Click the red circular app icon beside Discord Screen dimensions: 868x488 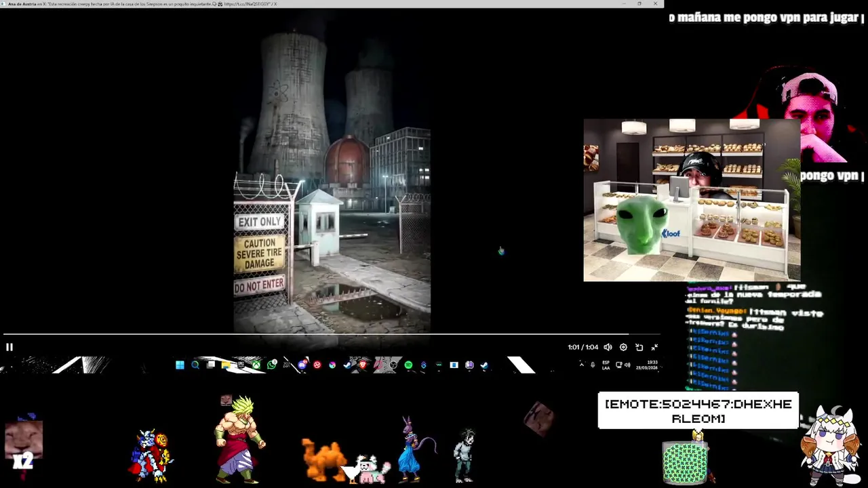tap(317, 365)
